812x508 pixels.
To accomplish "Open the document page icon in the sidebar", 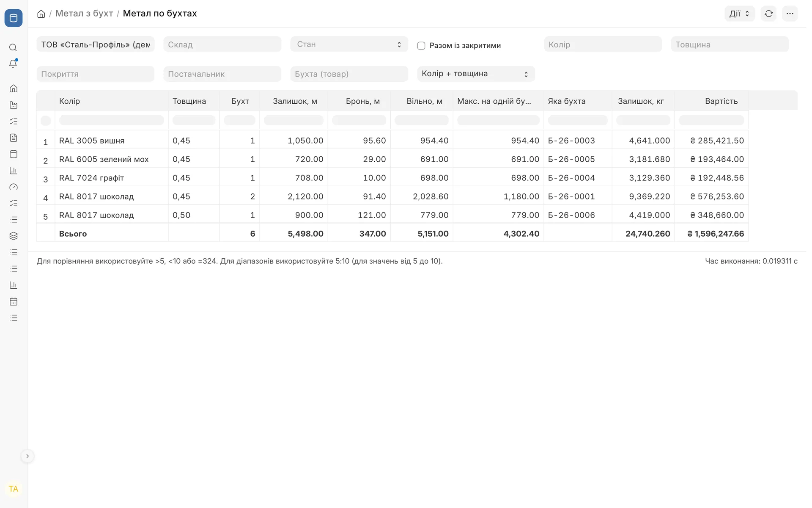I will 14,138.
